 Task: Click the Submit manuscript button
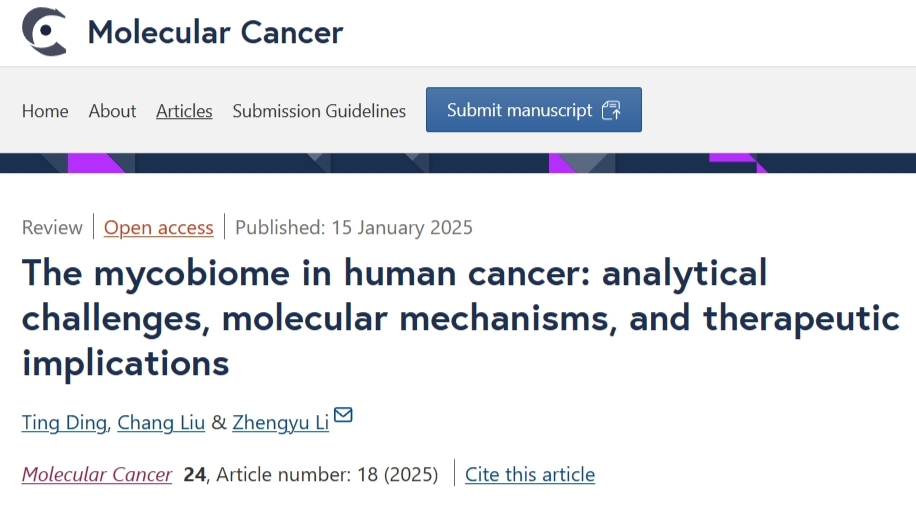[x=534, y=110]
